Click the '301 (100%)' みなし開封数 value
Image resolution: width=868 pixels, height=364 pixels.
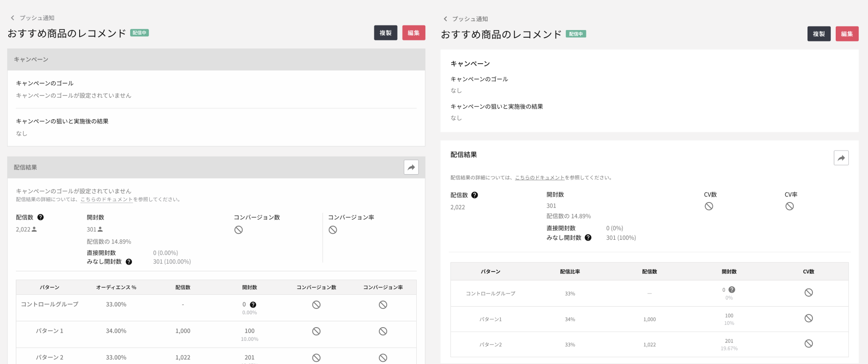click(621, 238)
